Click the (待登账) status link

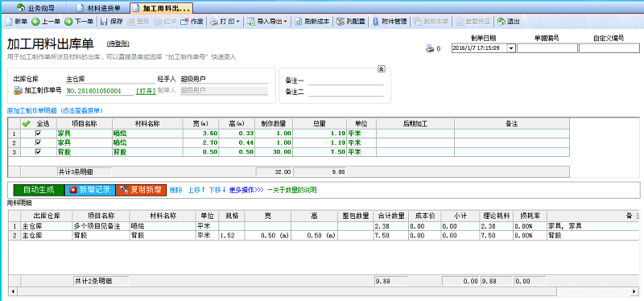pyautogui.click(x=118, y=43)
